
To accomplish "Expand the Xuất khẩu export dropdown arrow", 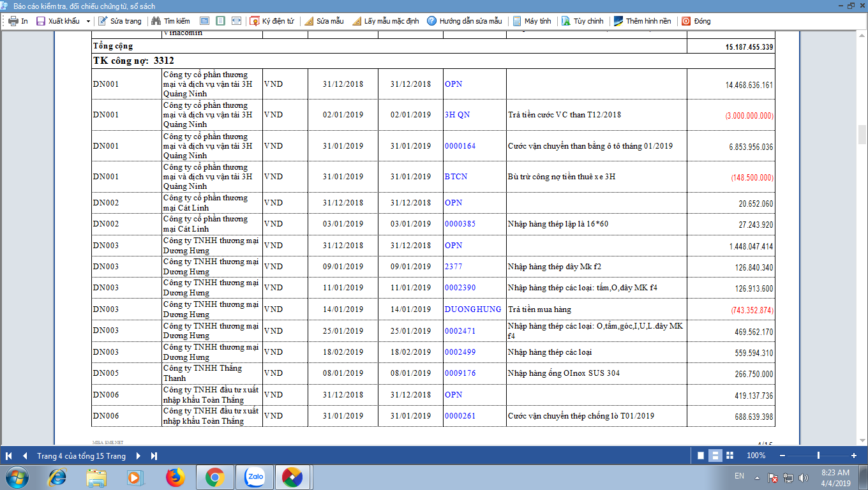I will [x=88, y=21].
